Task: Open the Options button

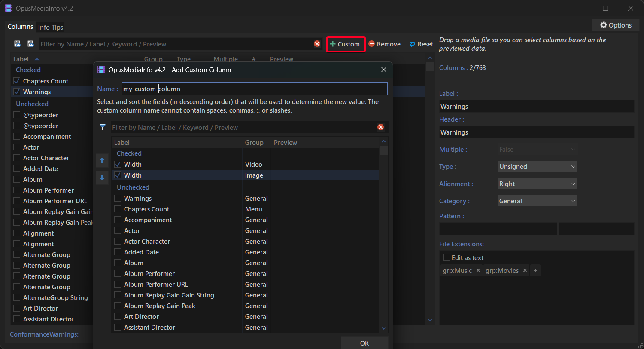Action: 616,25
